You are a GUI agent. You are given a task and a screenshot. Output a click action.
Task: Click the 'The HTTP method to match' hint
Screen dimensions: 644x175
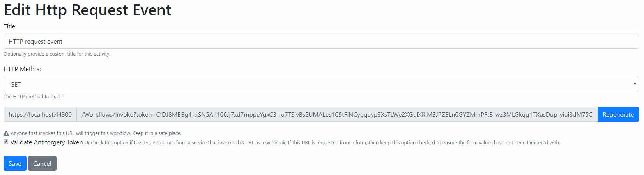[x=35, y=97]
